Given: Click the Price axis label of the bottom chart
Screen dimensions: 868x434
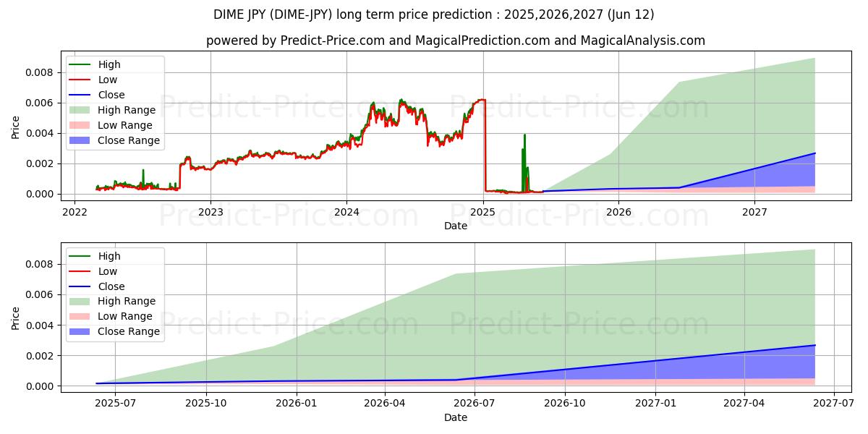Looking at the screenshot, I should click(x=16, y=318).
